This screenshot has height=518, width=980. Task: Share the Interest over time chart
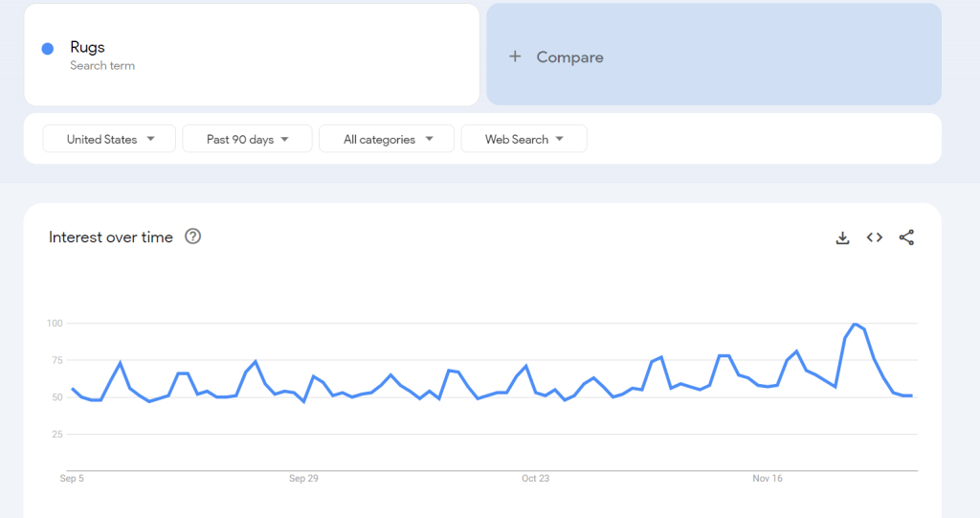(906, 237)
